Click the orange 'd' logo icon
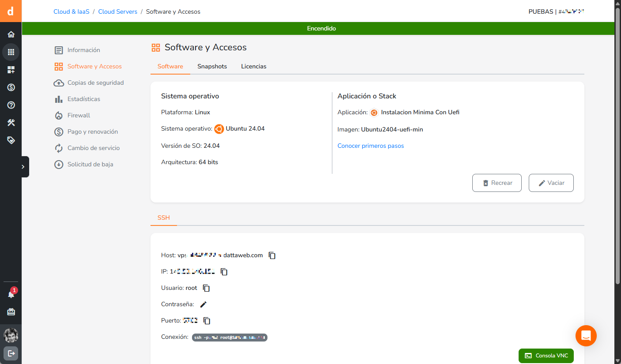The height and width of the screenshot is (364, 621). [x=11, y=11]
